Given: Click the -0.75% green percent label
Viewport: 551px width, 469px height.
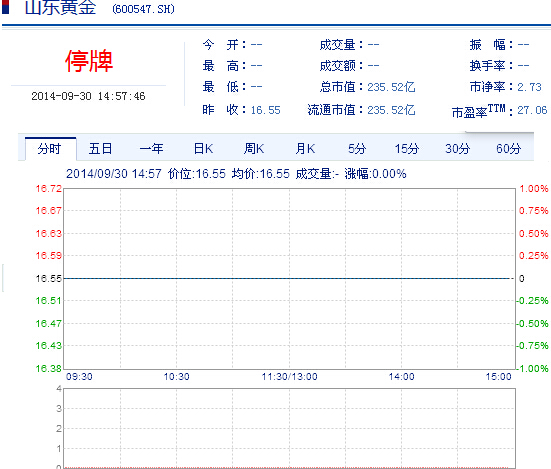Looking at the screenshot, I should (x=532, y=346).
